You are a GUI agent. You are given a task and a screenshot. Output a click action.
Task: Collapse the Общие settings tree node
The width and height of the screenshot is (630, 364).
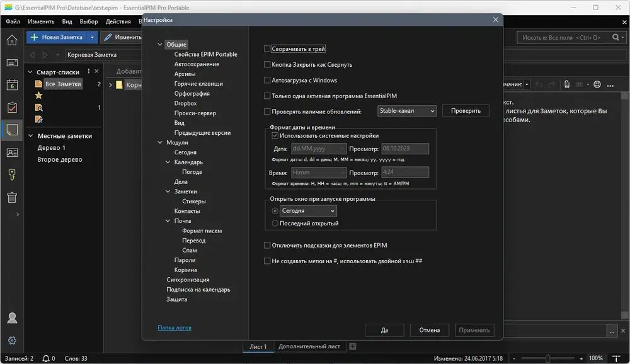click(160, 44)
